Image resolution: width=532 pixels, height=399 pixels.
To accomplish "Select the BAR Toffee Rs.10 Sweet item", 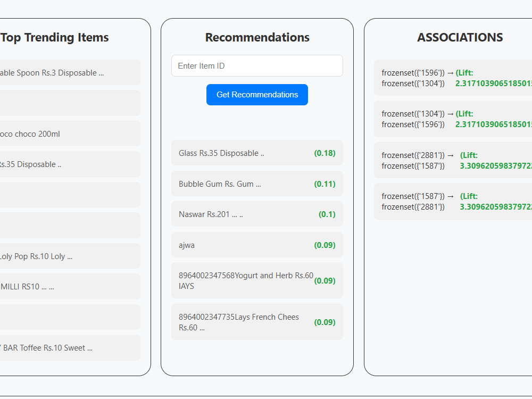I will (x=70, y=348).
